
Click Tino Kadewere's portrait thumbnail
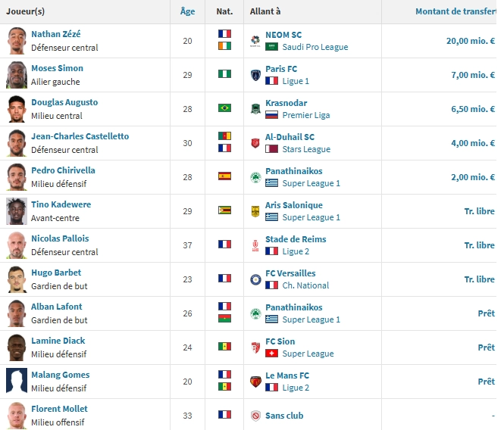(x=17, y=210)
